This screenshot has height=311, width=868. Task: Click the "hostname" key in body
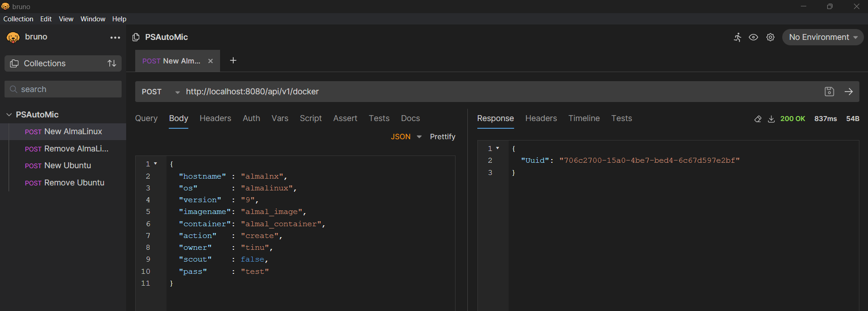pos(202,176)
